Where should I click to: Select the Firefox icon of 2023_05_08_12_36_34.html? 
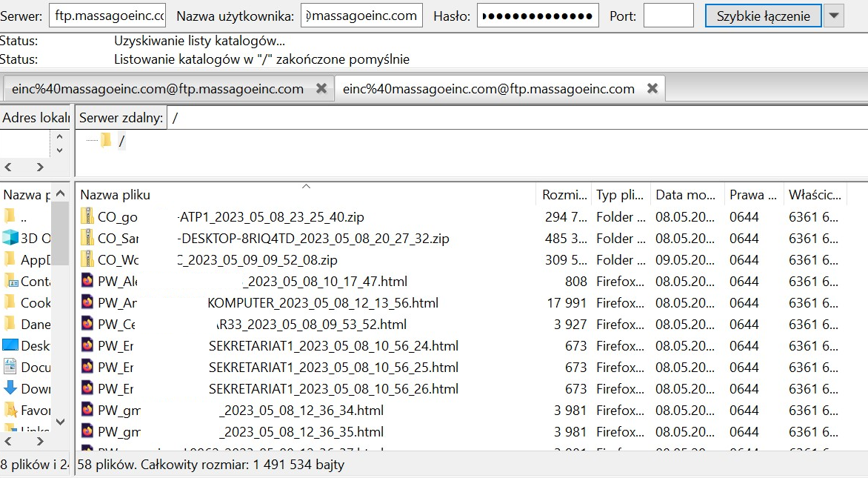pyautogui.click(x=87, y=411)
